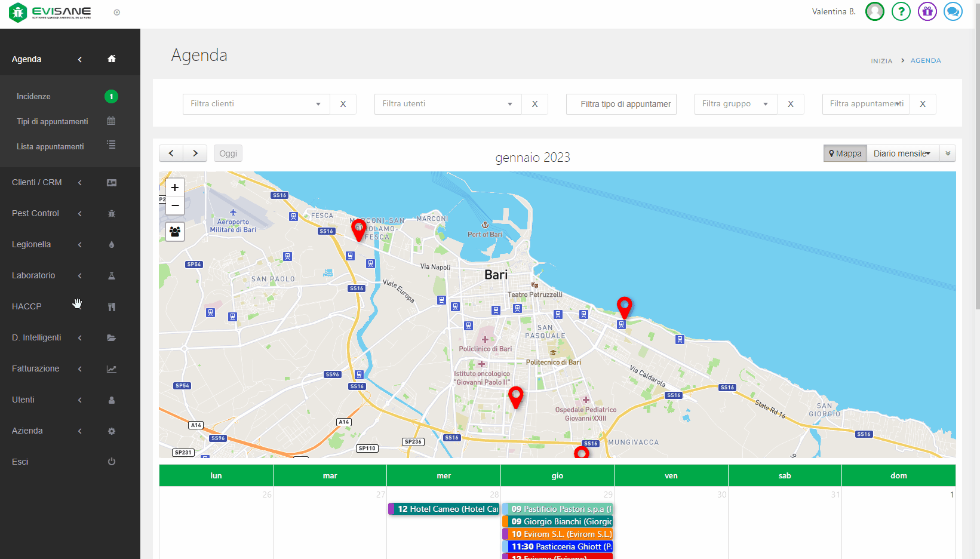
Task: Open the Filtra gruppo dropdown
Action: (735, 104)
